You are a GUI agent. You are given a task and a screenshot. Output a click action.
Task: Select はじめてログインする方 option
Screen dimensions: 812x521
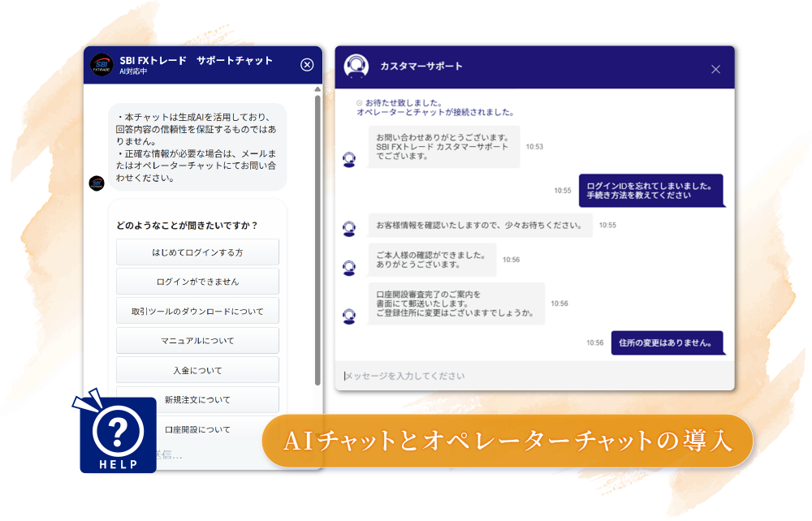(197, 252)
